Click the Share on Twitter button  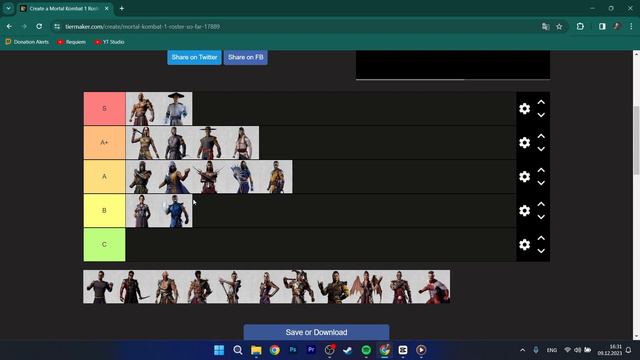(x=194, y=57)
